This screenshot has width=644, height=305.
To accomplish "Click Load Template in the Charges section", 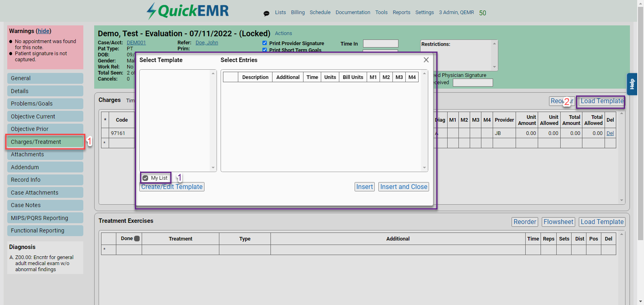I will 602,101.
